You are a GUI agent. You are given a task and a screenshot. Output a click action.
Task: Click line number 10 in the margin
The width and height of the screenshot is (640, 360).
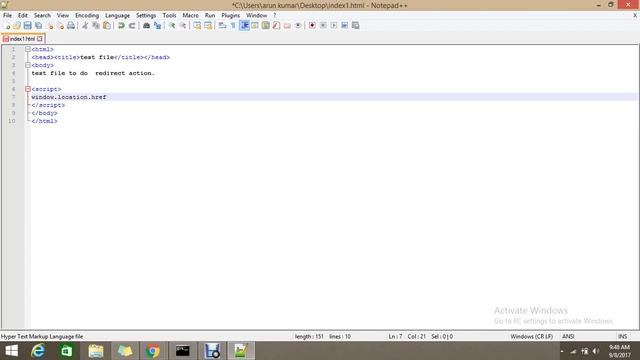click(12, 121)
